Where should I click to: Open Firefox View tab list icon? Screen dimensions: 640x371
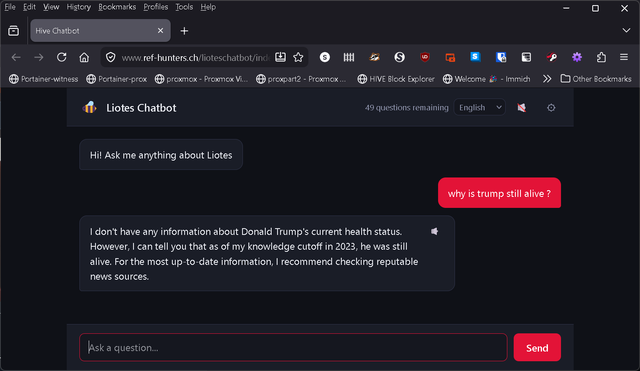click(13, 31)
